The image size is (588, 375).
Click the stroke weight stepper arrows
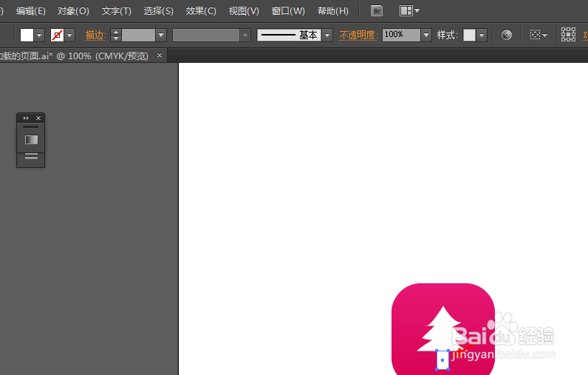coord(116,36)
